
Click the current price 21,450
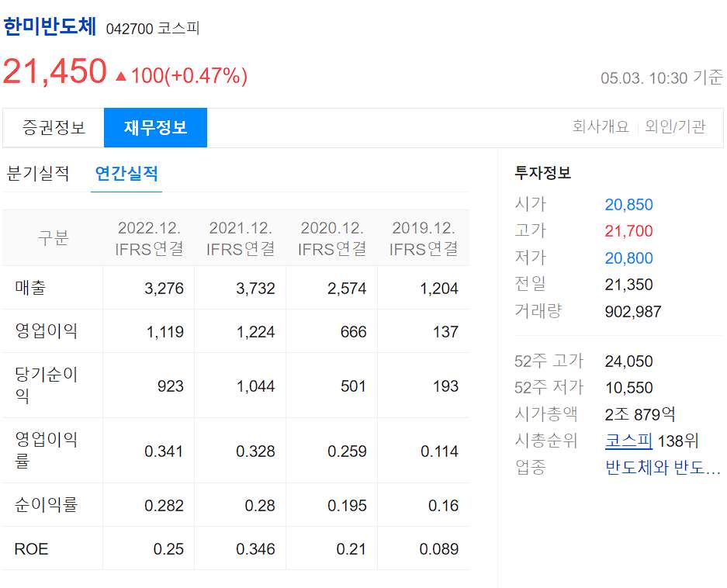[55, 71]
